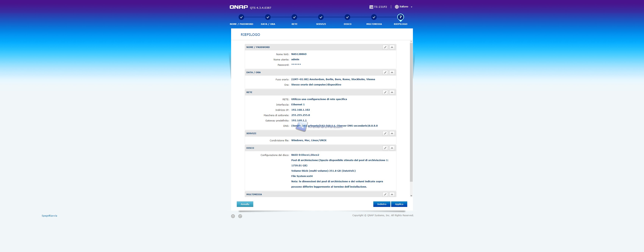Click the globe language icon

point(396,7)
